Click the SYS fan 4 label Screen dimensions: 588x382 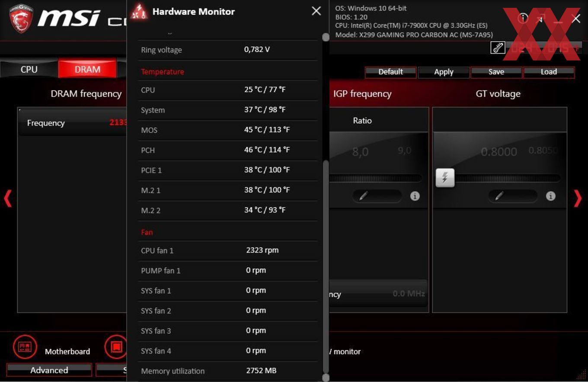coord(156,351)
